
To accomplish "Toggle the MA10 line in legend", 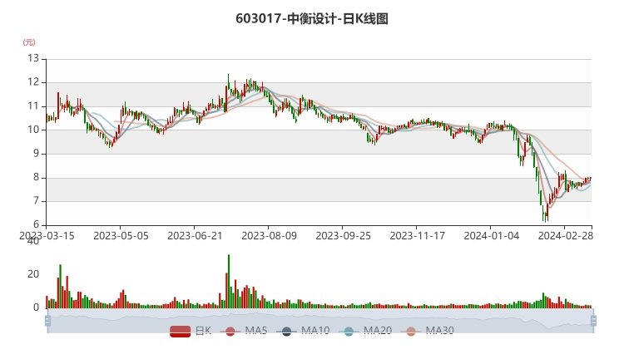I will click(x=303, y=331).
